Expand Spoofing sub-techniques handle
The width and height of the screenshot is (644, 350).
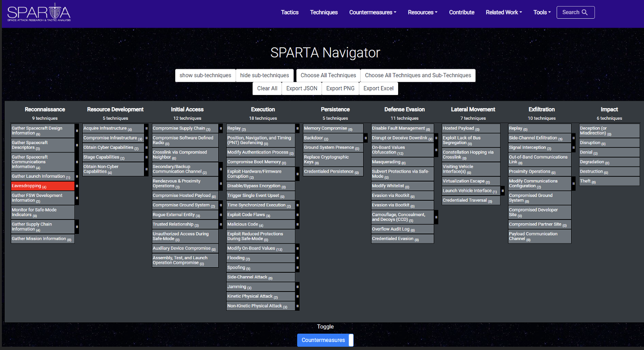click(x=297, y=268)
